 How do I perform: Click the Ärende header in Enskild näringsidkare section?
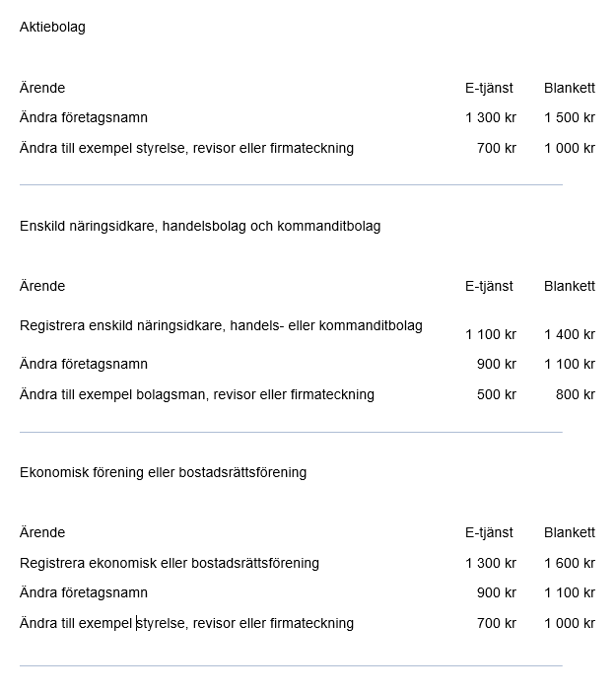click(x=42, y=286)
